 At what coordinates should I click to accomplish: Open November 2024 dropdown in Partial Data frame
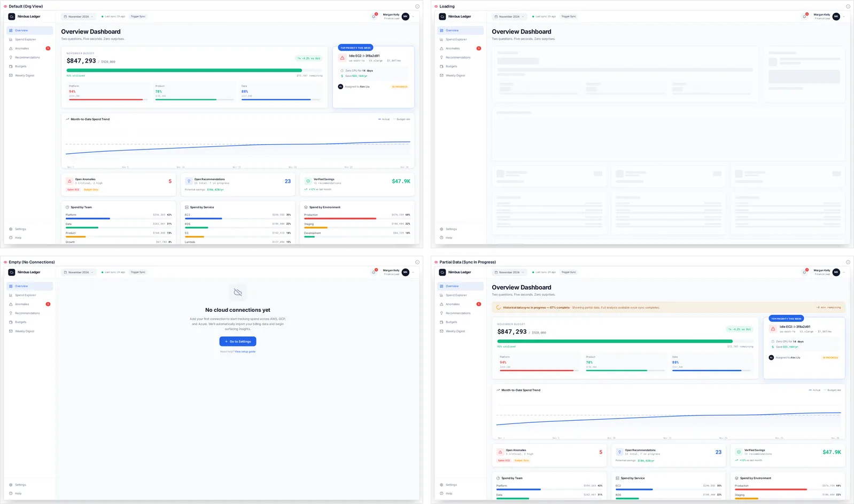pyautogui.click(x=509, y=272)
